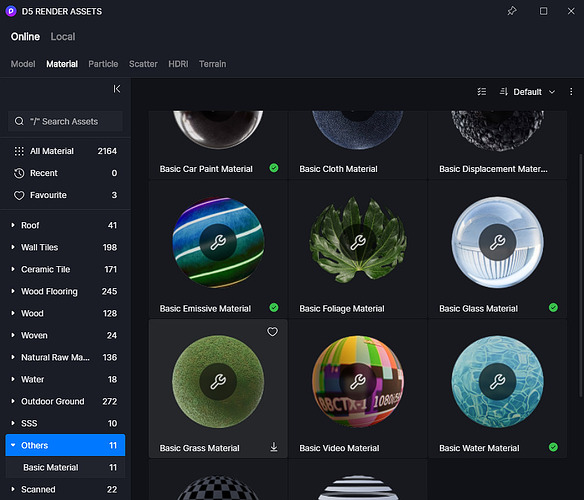Expand the Woven category
584x500 pixels.
13,335
